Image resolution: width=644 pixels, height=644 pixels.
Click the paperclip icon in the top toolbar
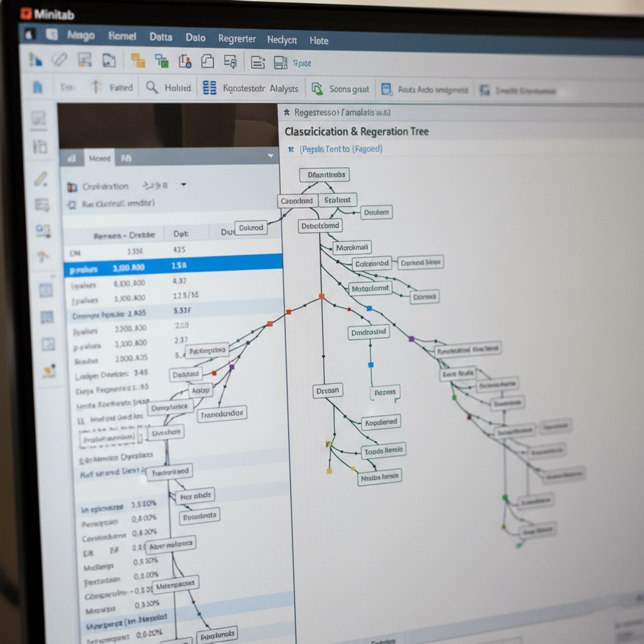click(x=60, y=59)
